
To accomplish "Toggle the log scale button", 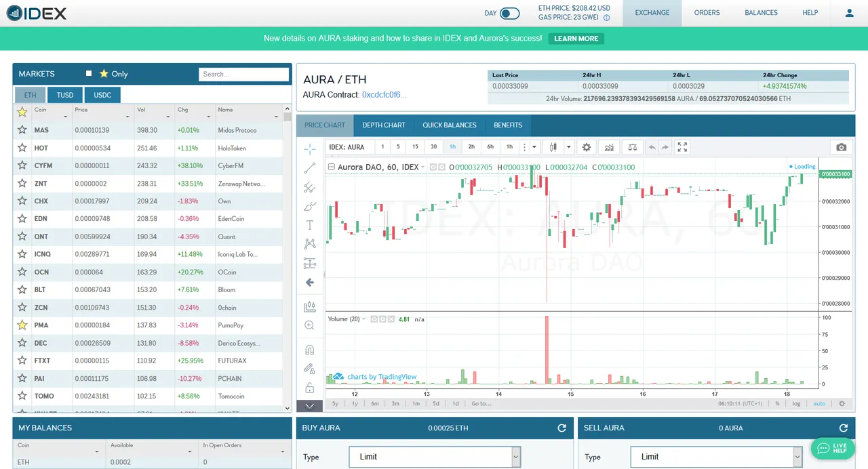I will 796,403.
